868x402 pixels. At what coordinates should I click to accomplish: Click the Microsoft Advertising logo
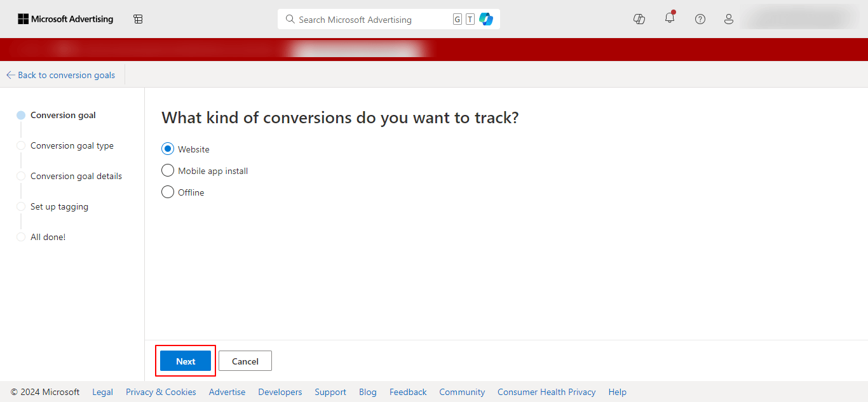[x=65, y=19]
